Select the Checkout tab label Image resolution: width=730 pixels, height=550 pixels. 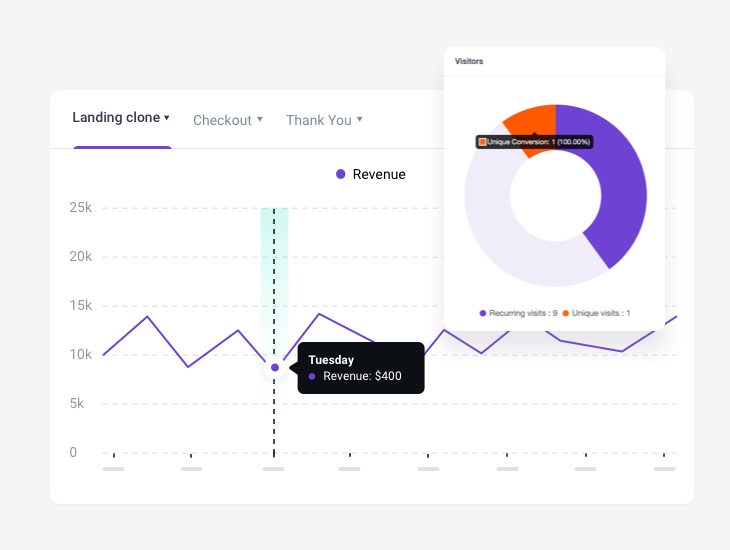pyautogui.click(x=222, y=120)
